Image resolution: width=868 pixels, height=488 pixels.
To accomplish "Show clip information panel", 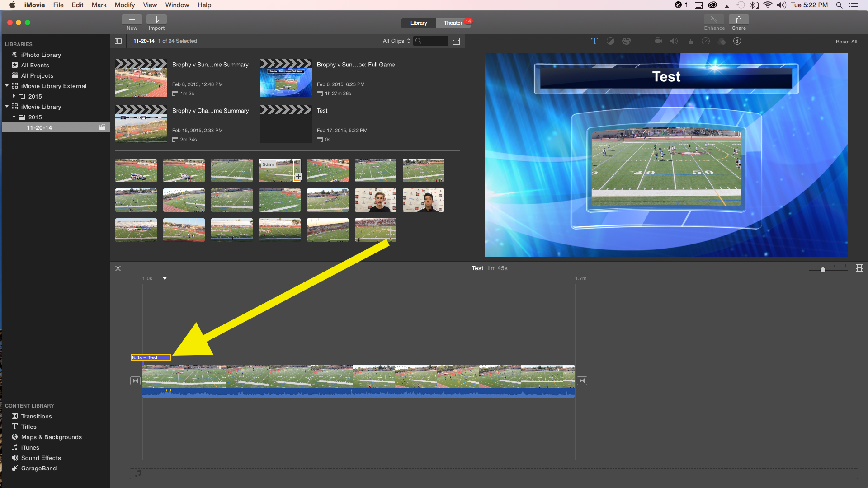I will point(737,41).
